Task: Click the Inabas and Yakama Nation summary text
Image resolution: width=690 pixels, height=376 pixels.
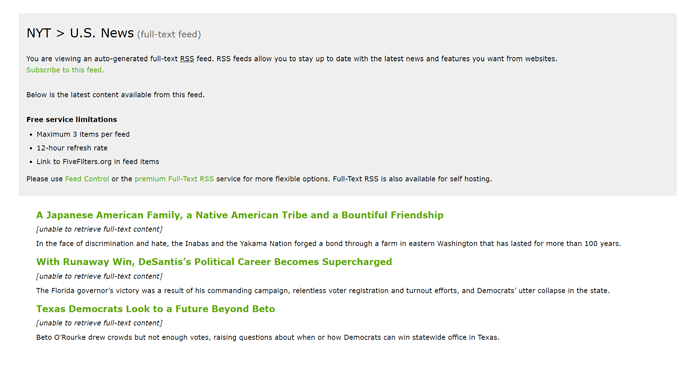Action: (x=328, y=243)
